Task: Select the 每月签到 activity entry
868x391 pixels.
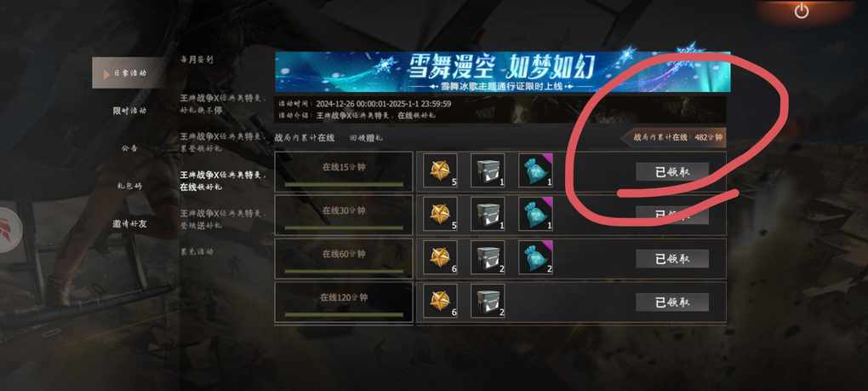Action: (x=197, y=60)
